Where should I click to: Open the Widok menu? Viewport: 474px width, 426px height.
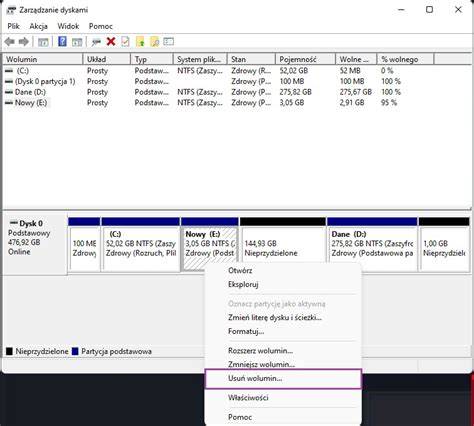(x=68, y=26)
